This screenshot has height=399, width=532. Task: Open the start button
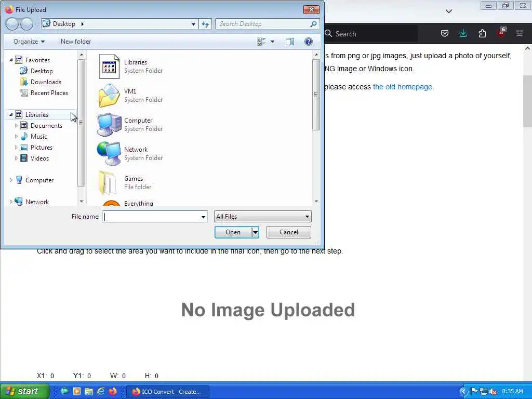(x=24, y=391)
